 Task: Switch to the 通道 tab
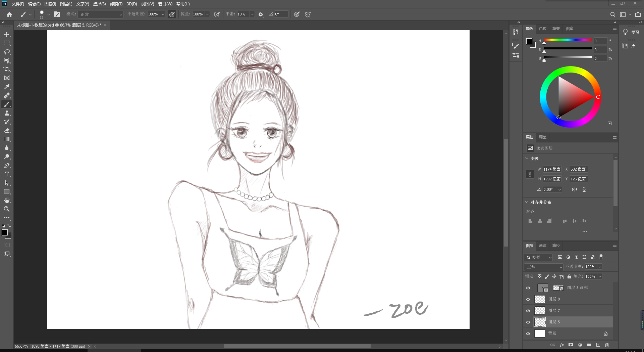tap(543, 246)
